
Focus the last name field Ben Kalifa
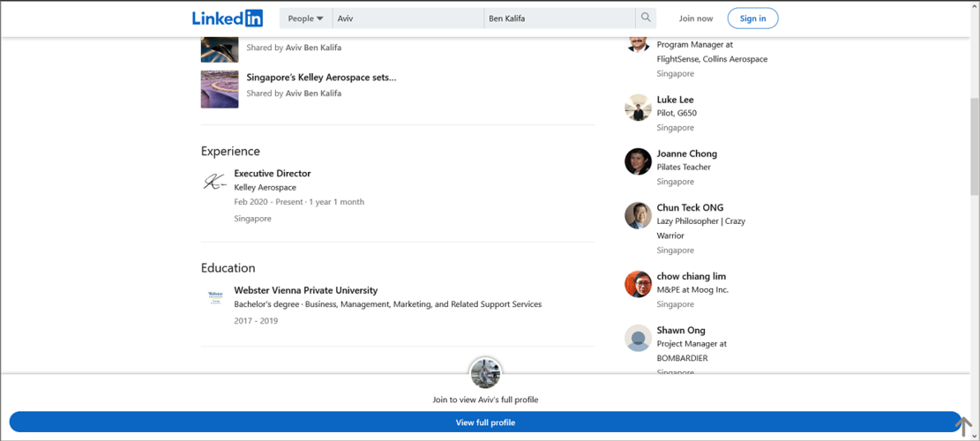click(559, 19)
